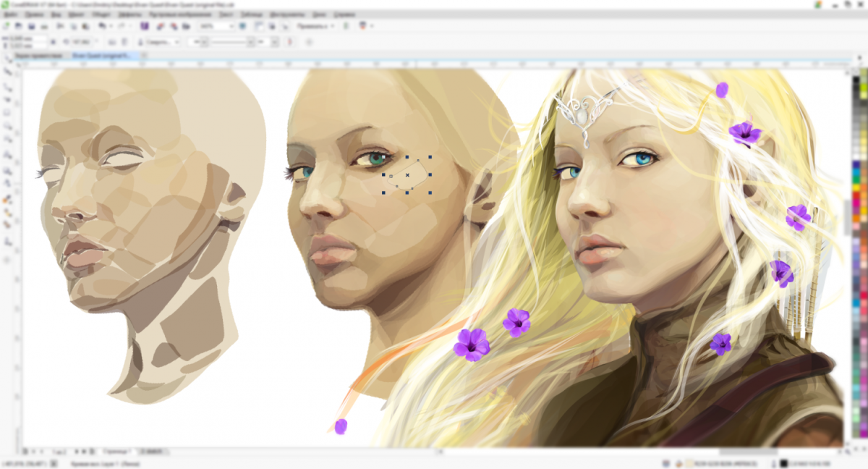Click the 'Страница 1' page tab
Viewport: 868px width, 469px height.
click(116, 451)
